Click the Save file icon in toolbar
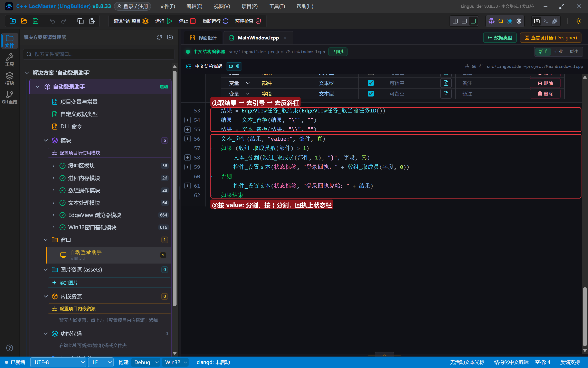Viewport: 588px width, 368px height. 36,21
